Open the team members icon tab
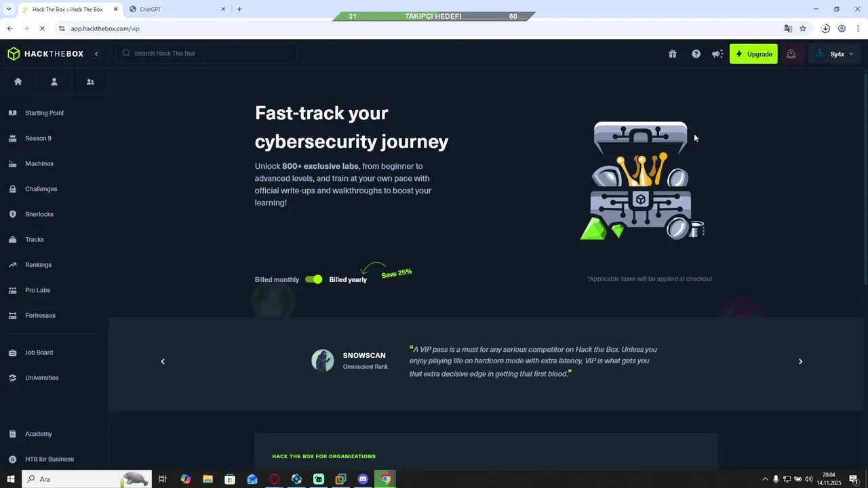 click(x=90, y=81)
